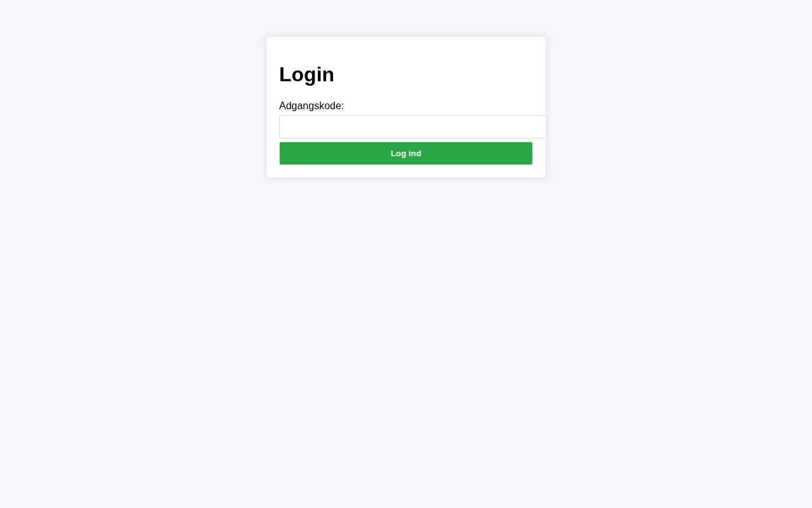The width and height of the screenshot is (812, 508).
Task: Click the Adgangskode password input field
Action: (412, 126)
